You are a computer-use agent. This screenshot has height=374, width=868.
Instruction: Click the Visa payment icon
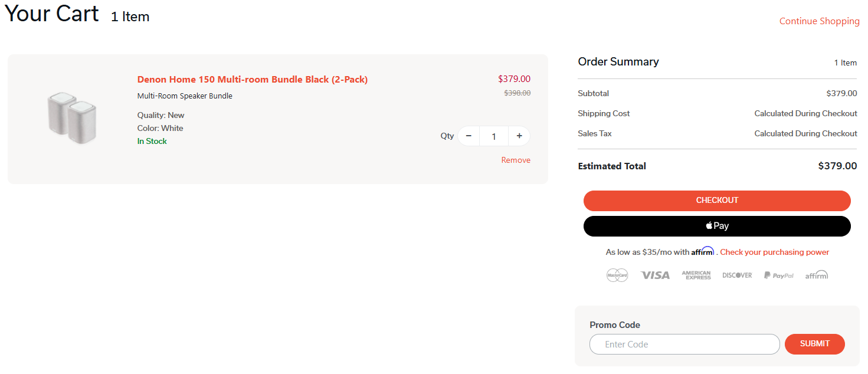pyautogui.click(x=655, y=275)
